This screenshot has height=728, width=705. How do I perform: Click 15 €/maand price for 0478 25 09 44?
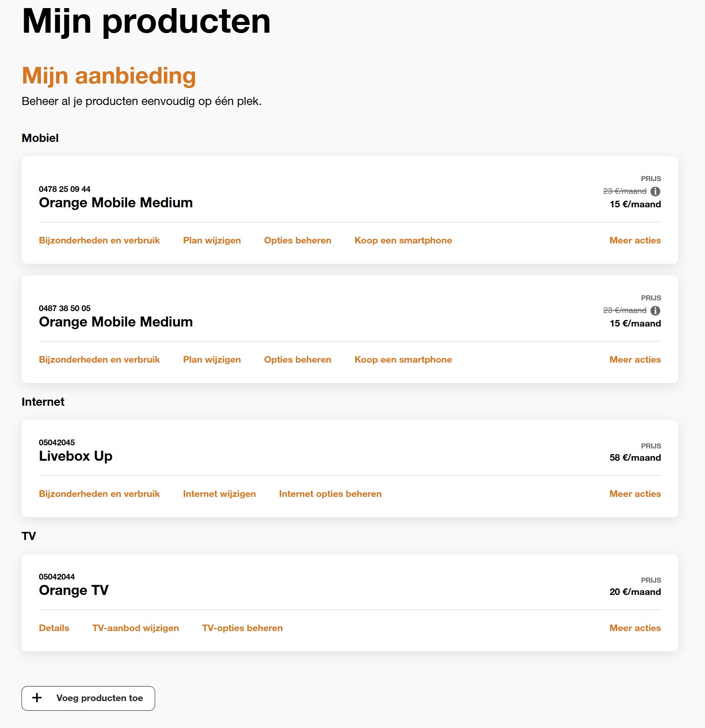click(x=635, y=204)
